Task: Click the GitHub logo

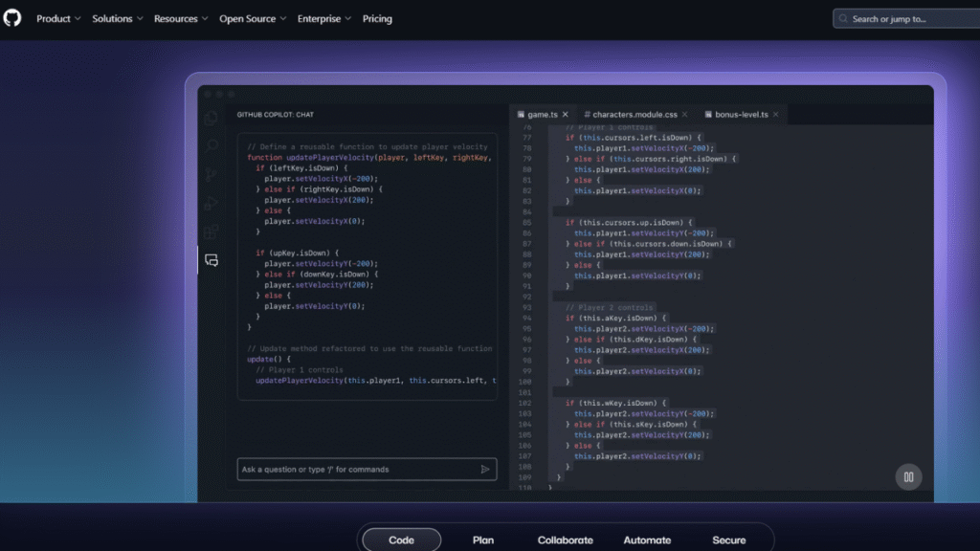Action: [x=11, y=17]
